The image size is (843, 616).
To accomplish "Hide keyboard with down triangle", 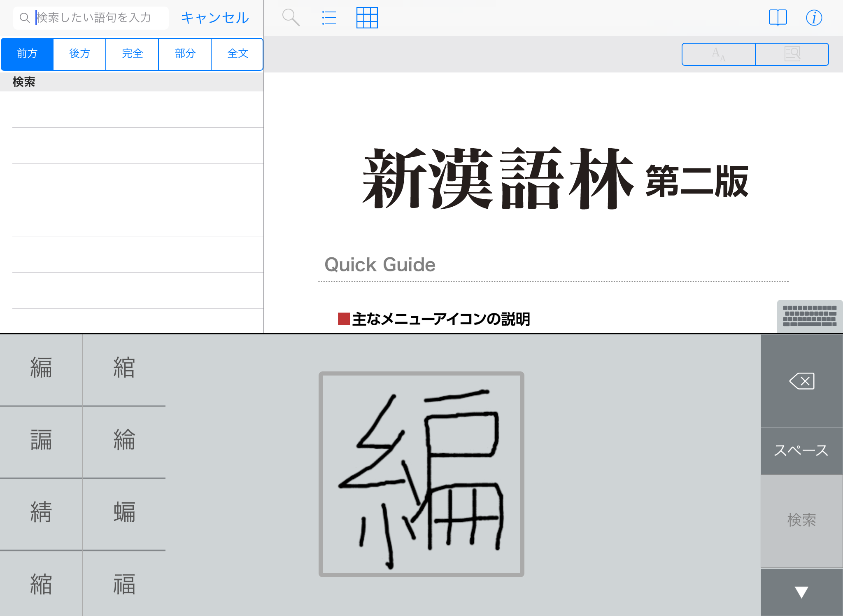I will coord(801,592).
